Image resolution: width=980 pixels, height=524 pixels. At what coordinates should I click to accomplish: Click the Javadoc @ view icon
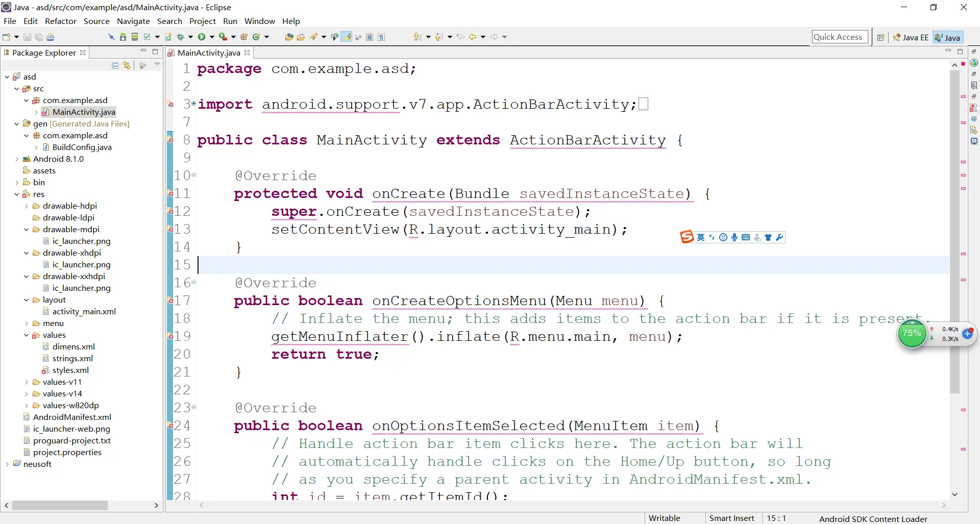(x=974, y=119)
